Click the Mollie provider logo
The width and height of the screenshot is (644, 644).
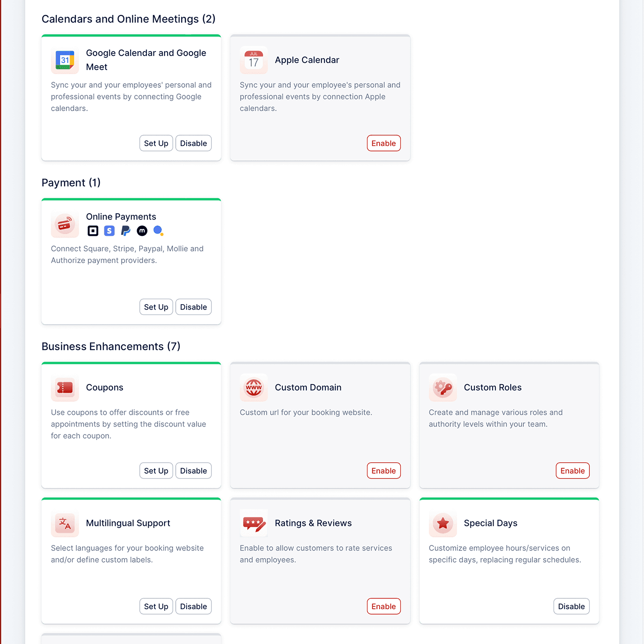tap(142, 231)
